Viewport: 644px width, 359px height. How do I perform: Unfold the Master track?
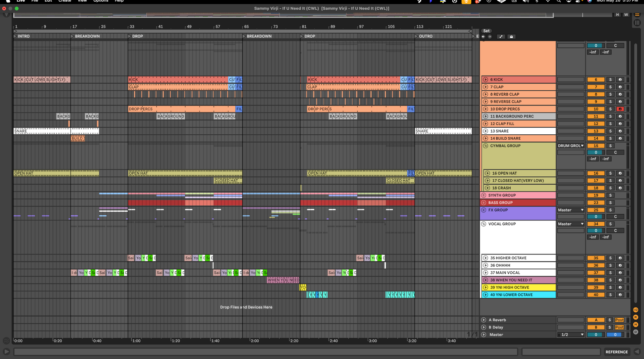point(483,335)
